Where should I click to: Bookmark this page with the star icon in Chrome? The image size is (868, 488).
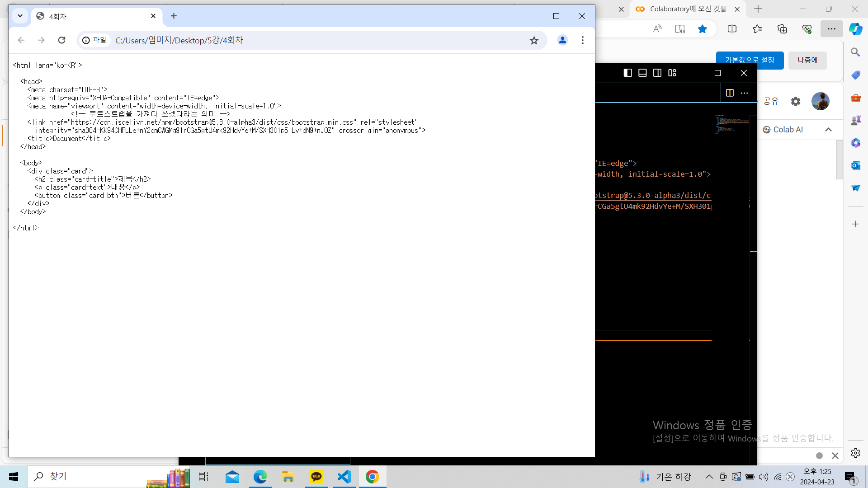click(534, 40)
